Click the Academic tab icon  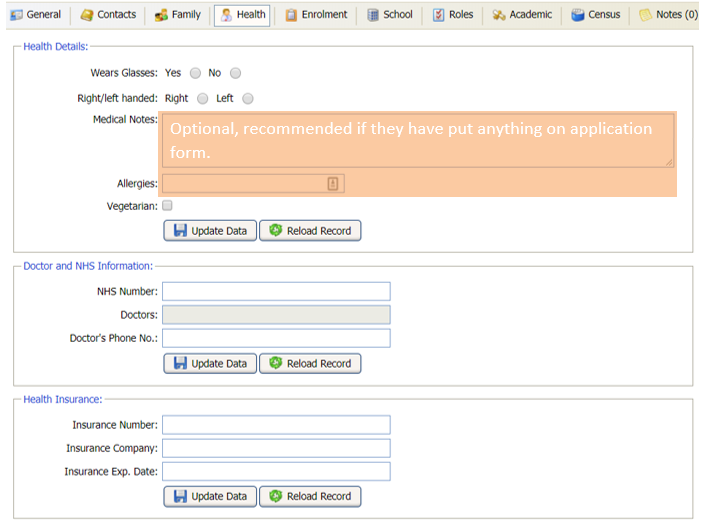point(498,15)
